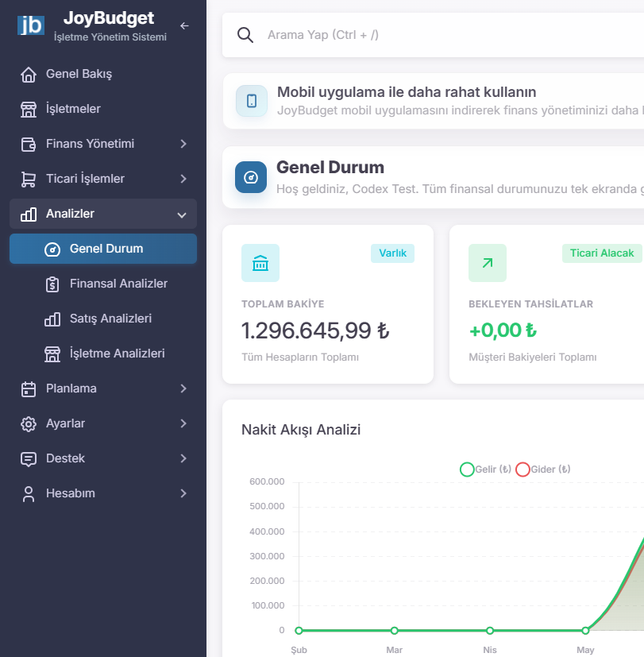Screen dimensions: 644x657
Task: Click the Genel Durum gauge header icon
Action: (251, 177)
